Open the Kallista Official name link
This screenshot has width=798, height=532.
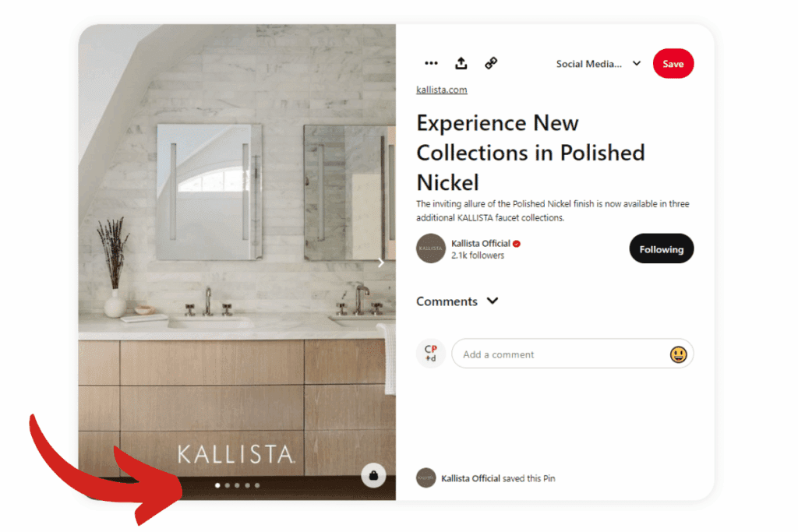click(x=480, y=243)
